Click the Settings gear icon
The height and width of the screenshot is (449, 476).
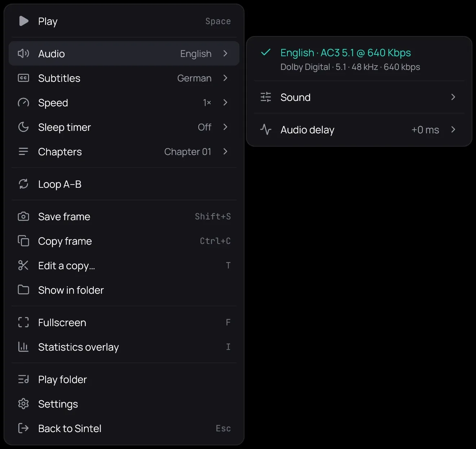pos(23,404)
